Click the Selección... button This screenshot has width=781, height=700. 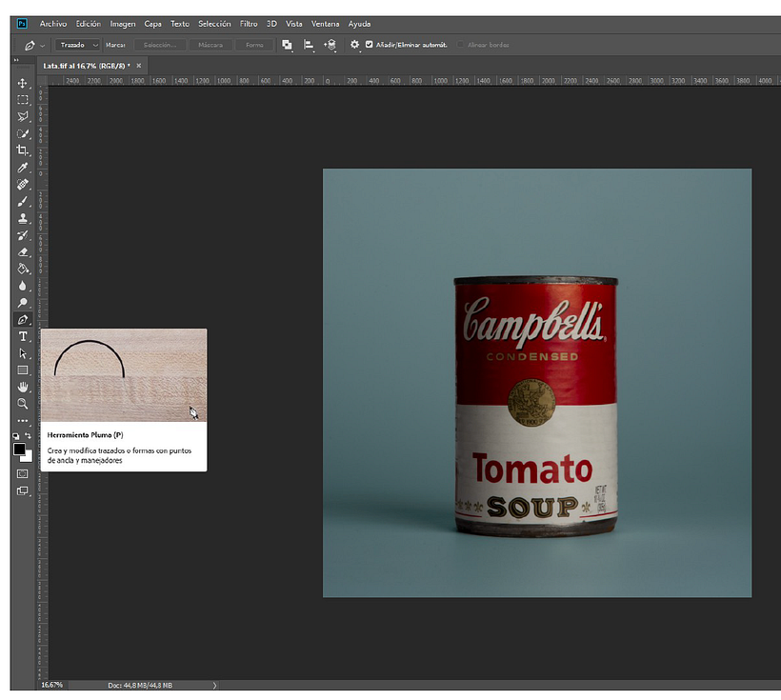click(x=160, y=45)
